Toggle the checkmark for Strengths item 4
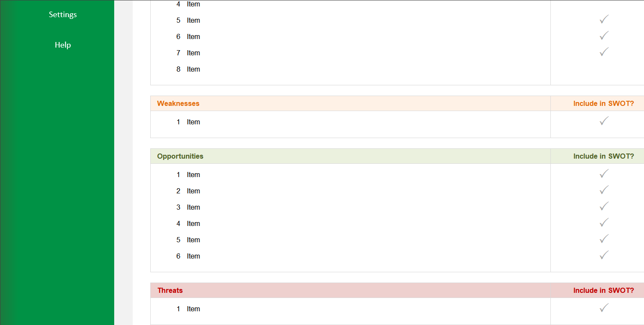The image size is (644, 325). [604, 4]
